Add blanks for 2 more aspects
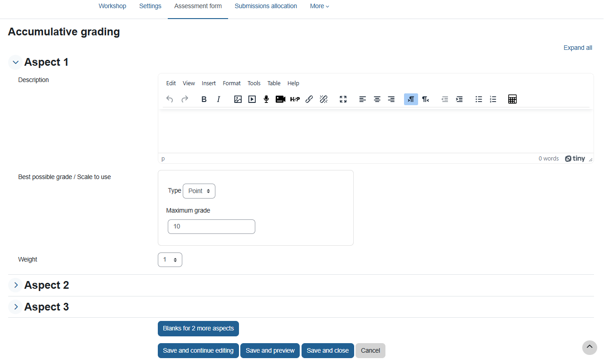Image resolution: width=604 pixels, height=364 pixels. pyautogui.click(x=198, y=329)
